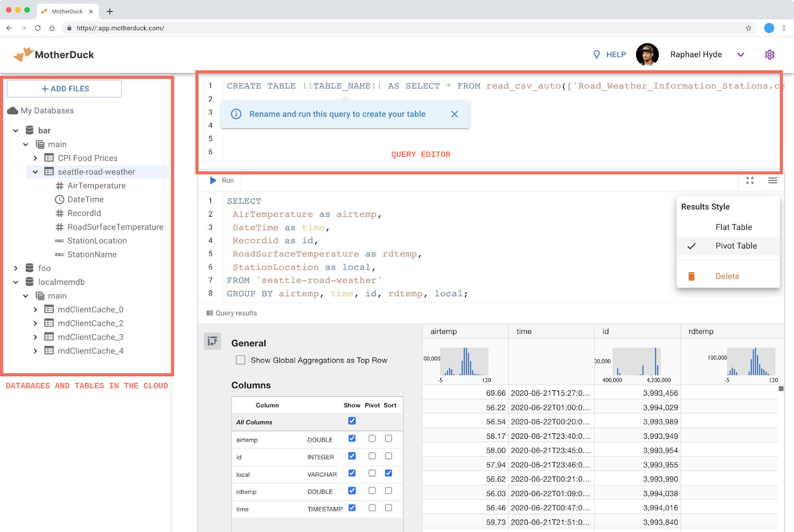Uncheck Show for airtemp column

(352, 438)
